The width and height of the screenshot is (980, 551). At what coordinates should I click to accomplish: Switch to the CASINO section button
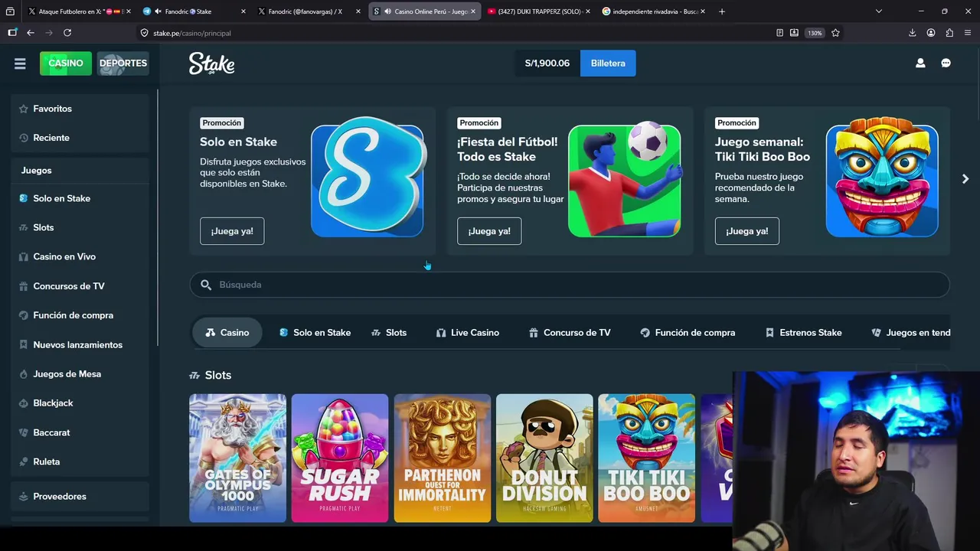[66, 64]
